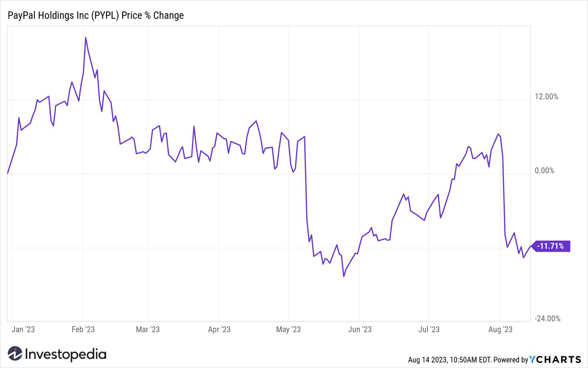Click the purple -11.71% value flag

[550, 246]
